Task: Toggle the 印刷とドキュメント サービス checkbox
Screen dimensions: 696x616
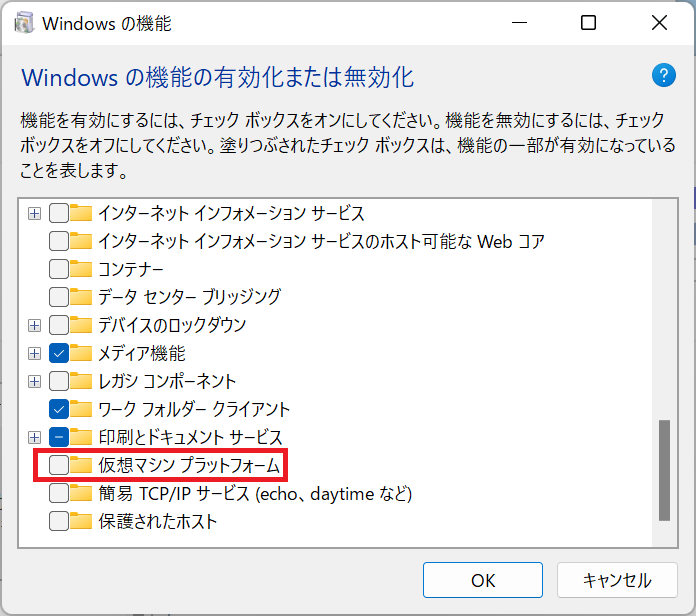Action: coord(59,437)
